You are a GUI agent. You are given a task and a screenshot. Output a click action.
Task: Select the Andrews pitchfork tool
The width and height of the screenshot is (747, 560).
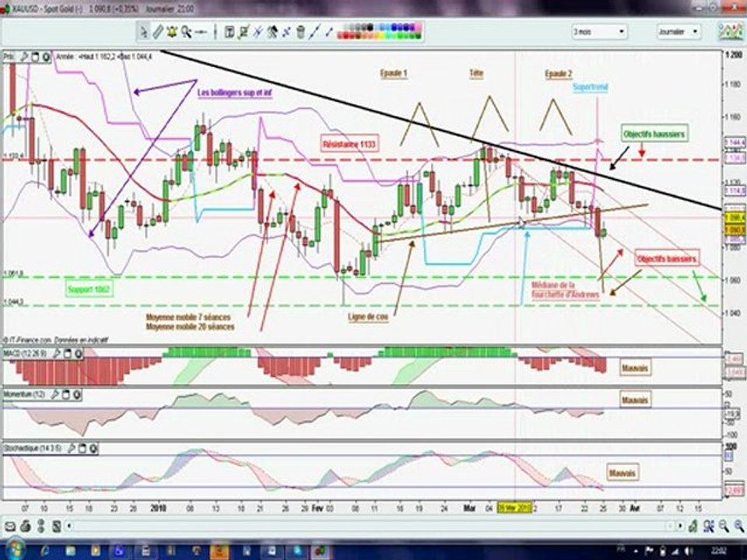tap(272, 32)
